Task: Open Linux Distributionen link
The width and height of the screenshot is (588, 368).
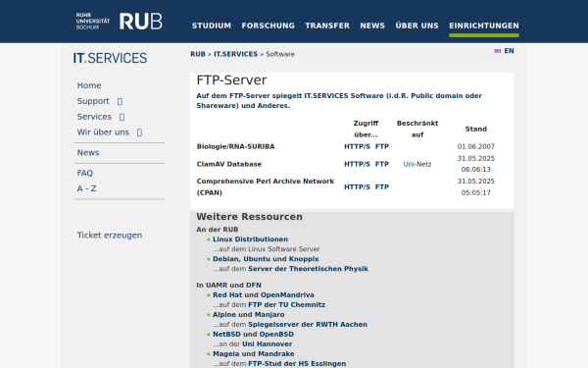Action: click(x=251, y=239)
